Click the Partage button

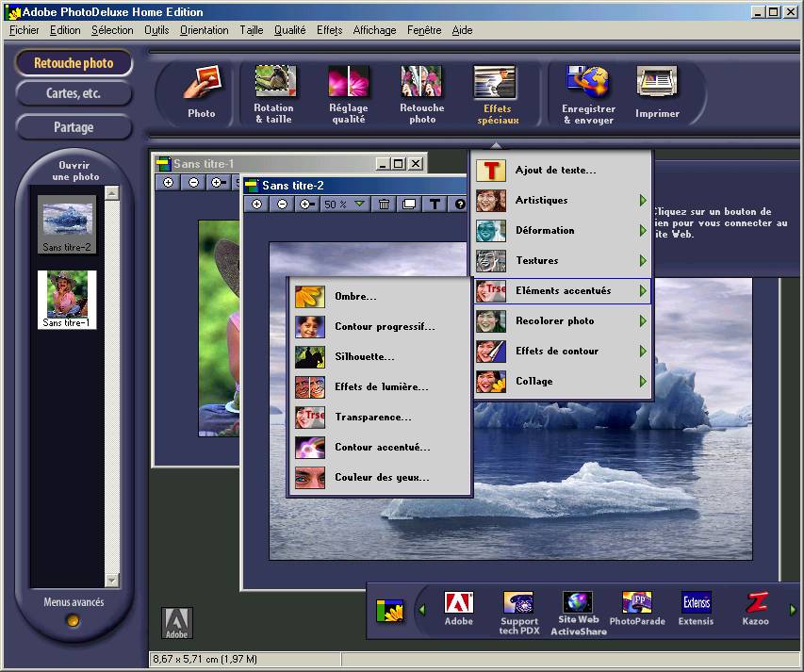74,126
